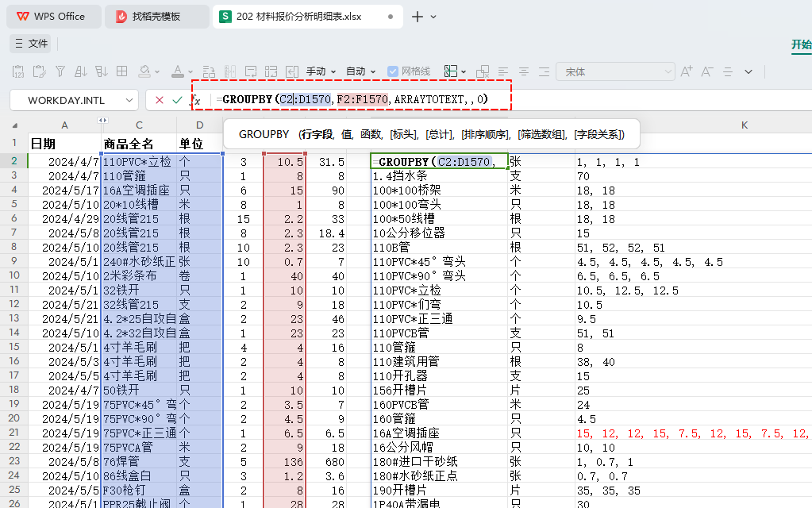Click the wrap text icon
This screenshot has height=508, width=812.
click(251, 71)
